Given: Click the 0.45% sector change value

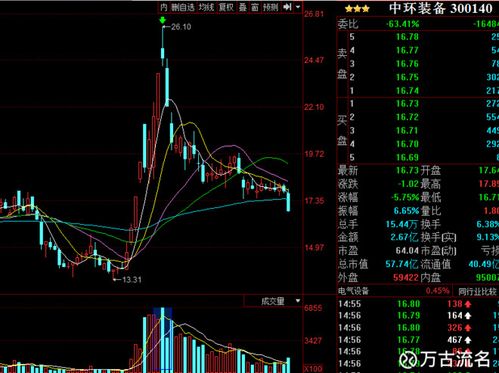Looking at the screenshot, I should (437, 291).
